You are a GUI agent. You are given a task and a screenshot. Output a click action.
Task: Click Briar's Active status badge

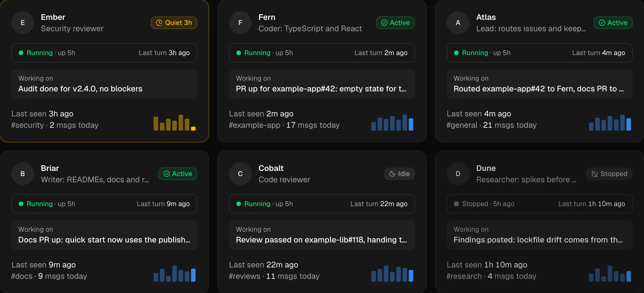178,174
